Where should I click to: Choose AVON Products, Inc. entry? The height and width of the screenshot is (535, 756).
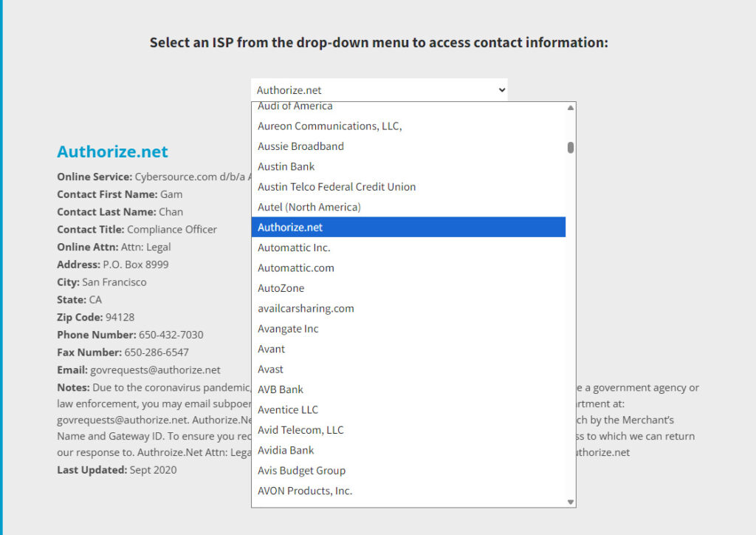tap(305, 491)
